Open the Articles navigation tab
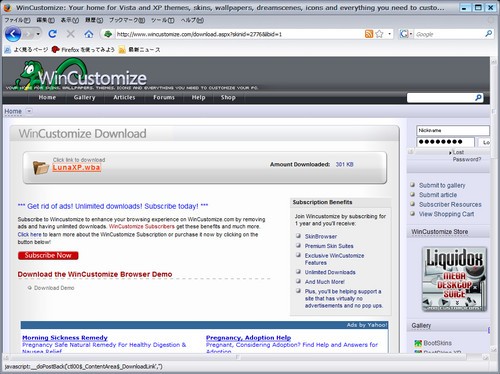The image size is (500, 374). [x=124, y=97]
